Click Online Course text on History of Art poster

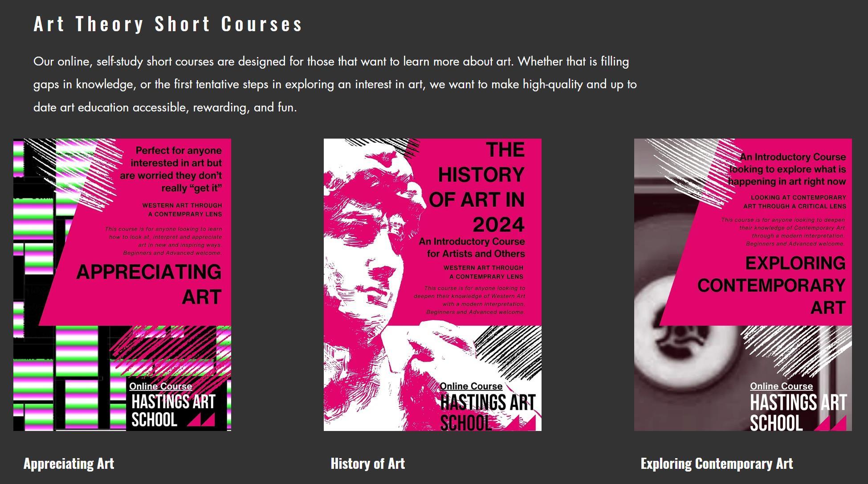pyautogui.click(x=471, y=386)
